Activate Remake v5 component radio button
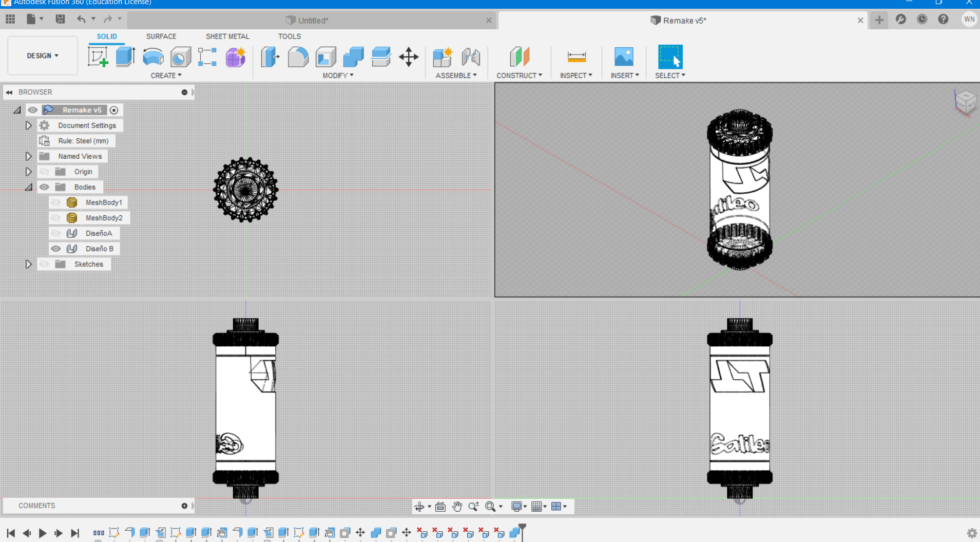 pos(114,110)
